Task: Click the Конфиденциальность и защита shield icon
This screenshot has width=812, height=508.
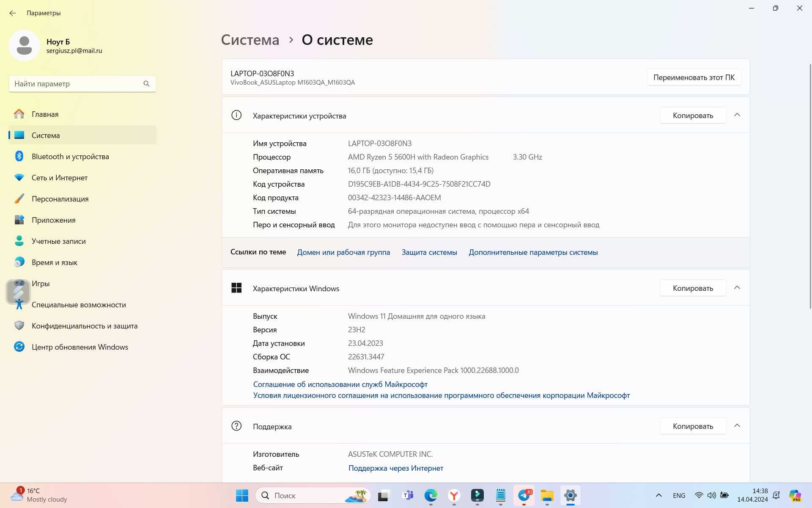Action: (x=19, y=326)
